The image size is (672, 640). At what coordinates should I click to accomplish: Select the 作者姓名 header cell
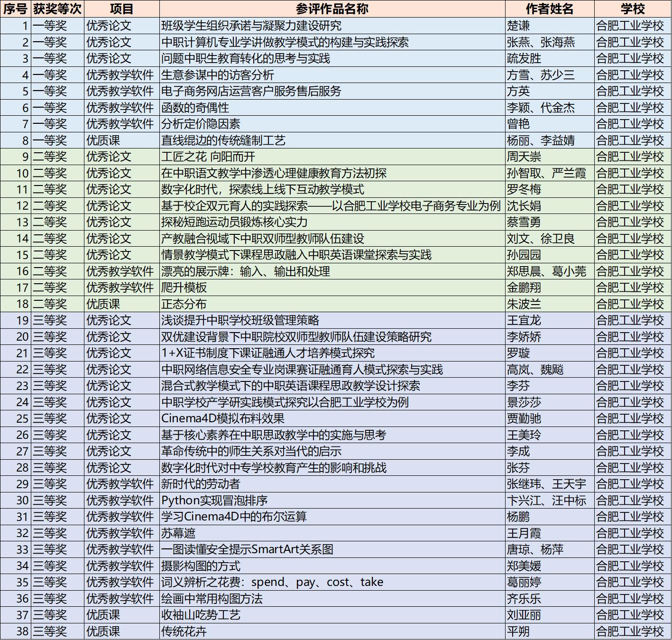point(549,9)
